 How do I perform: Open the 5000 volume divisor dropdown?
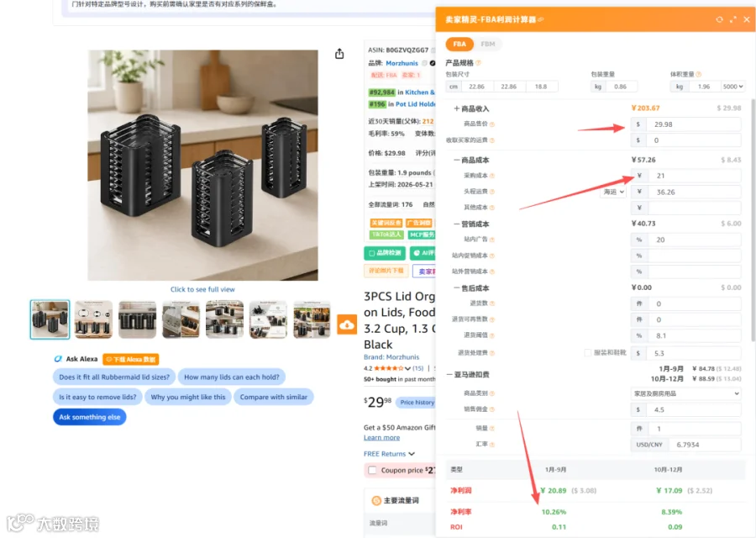coord(732,87)
